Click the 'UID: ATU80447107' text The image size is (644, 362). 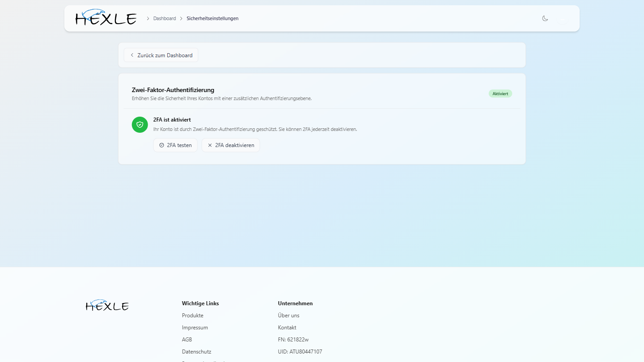[x=300, y=352]
